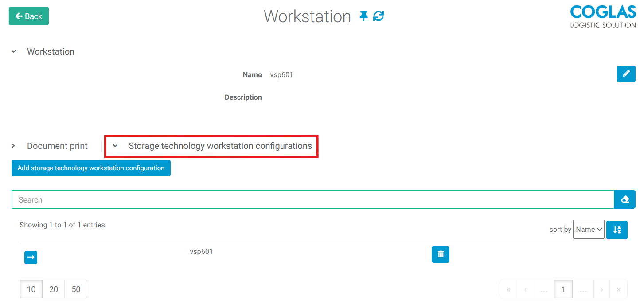Screen dimensions: 644x304
Task: Toggle sort direction icon button
Action: point(617,230)
